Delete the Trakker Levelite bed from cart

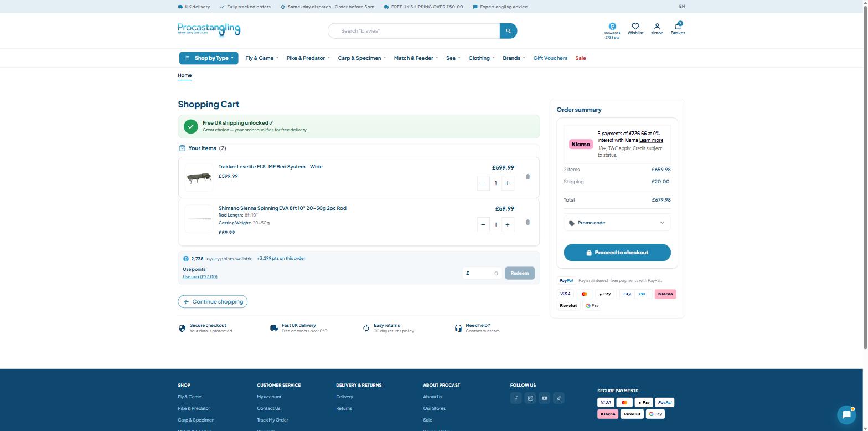pyautogui.click(x=528, y=177)
